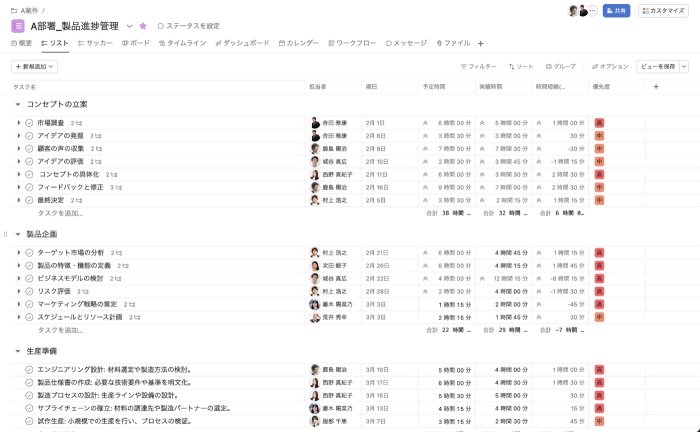Star the A部署_製品進捗管理 project
Viewport: 700px width, 432px height.
coord(143,25)
